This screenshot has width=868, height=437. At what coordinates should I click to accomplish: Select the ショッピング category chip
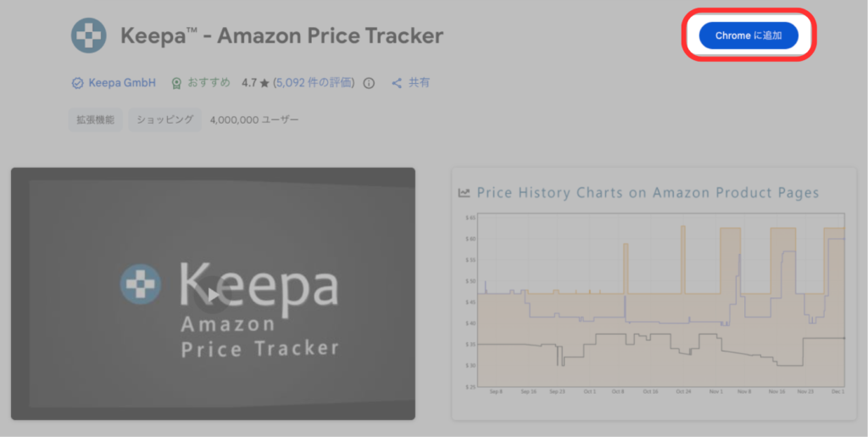tap(165, 120)
